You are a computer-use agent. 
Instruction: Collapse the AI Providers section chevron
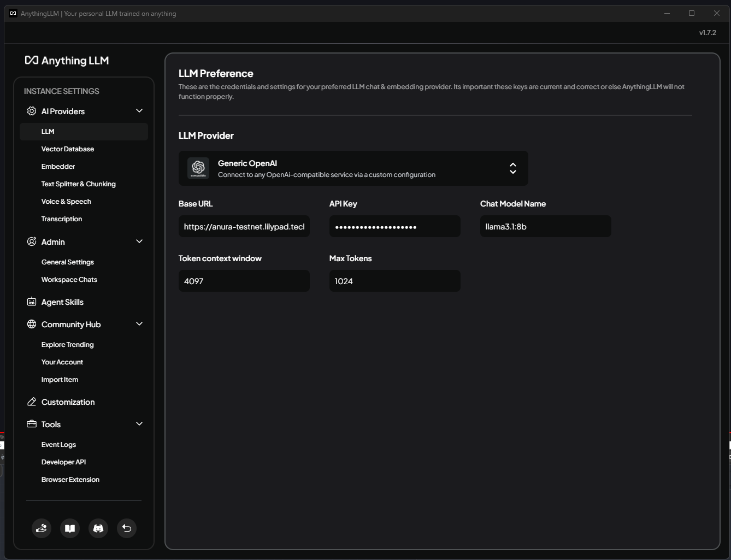[x=139, y=111]
